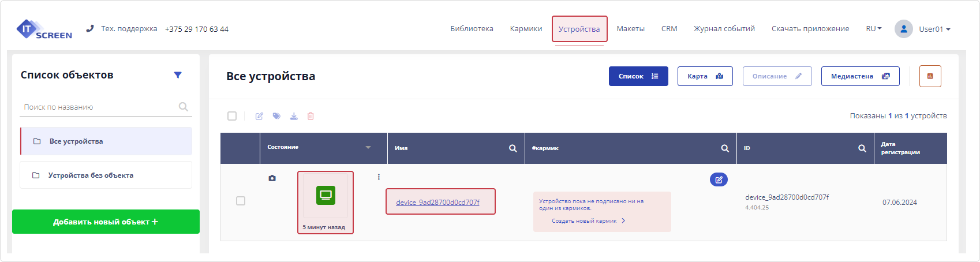Open the User01 account dropdown
This screenshot has height=262, width=980.
point(935,29)
